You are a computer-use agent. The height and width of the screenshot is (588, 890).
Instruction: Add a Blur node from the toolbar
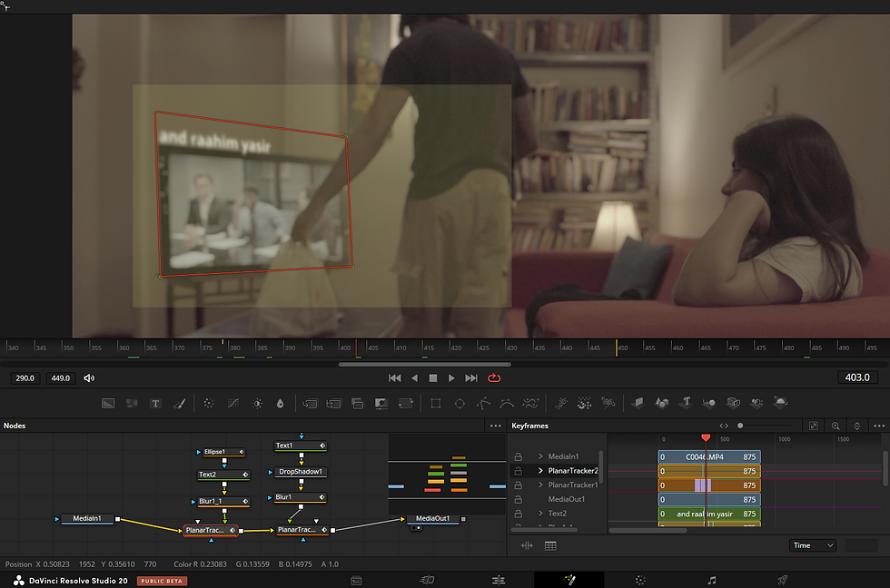(281, 403)
